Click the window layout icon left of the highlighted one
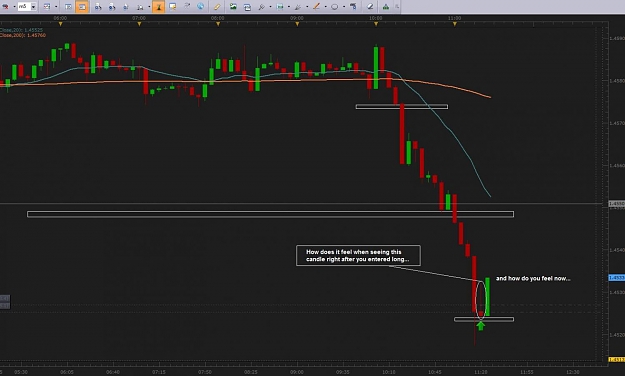Image resolution: width=625 pixels, height=376 pixels. [x=68, y=7]
